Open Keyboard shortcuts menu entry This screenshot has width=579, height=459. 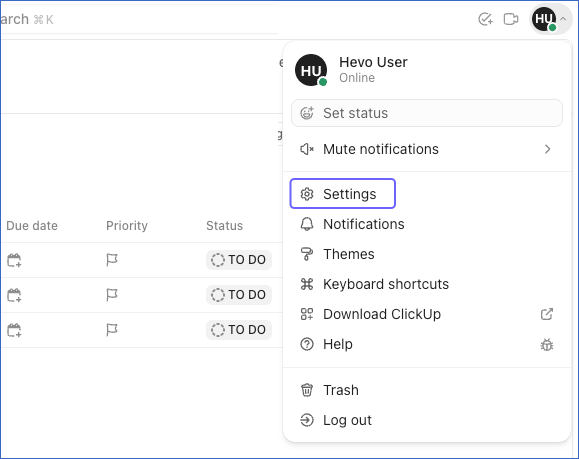point(427,284)
